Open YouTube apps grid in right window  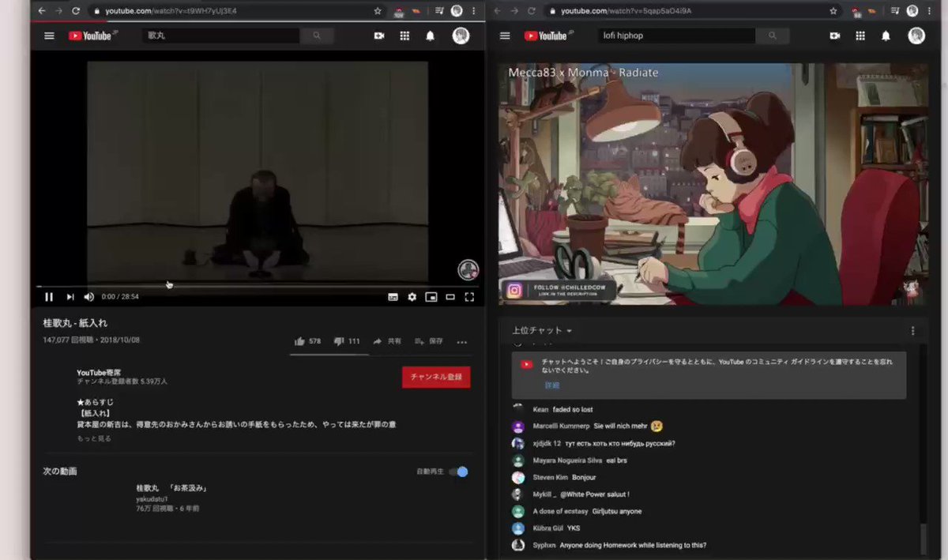click(860, 36)
